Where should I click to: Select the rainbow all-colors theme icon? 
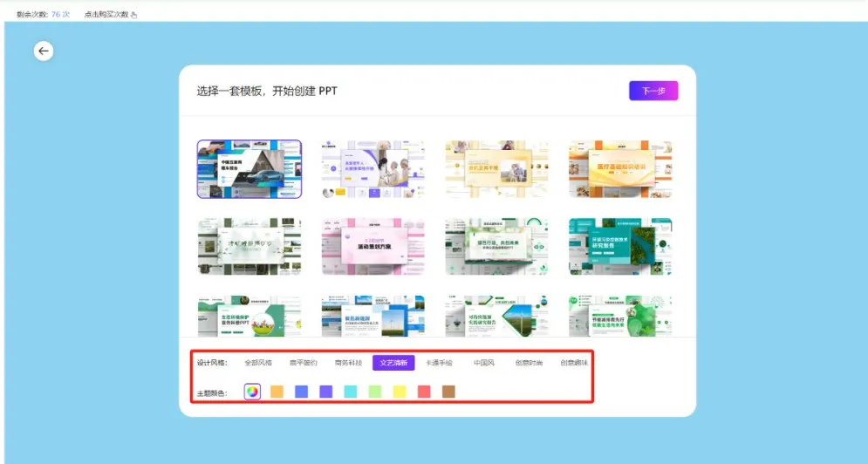pos(252,392)
